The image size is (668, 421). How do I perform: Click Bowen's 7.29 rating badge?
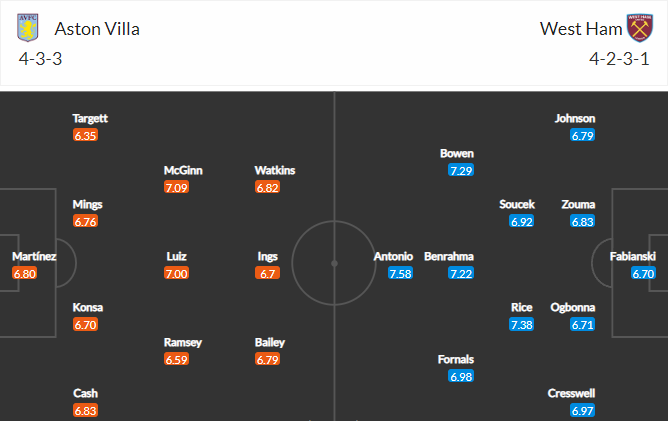461,170
